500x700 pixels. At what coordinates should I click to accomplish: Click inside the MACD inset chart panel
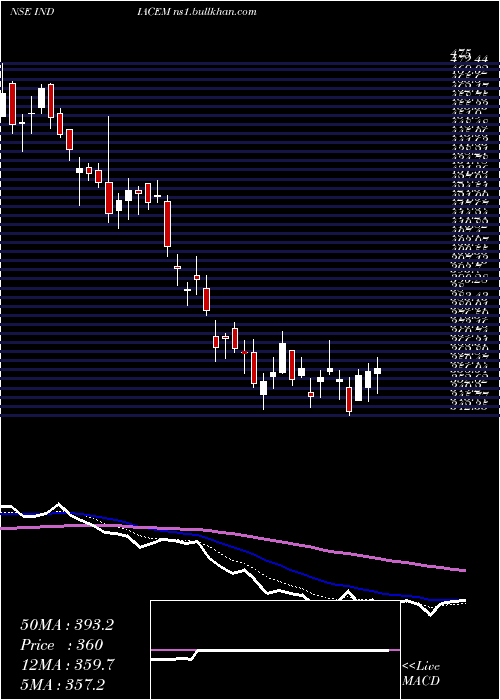pyautogui.click(x=275, y=650)
